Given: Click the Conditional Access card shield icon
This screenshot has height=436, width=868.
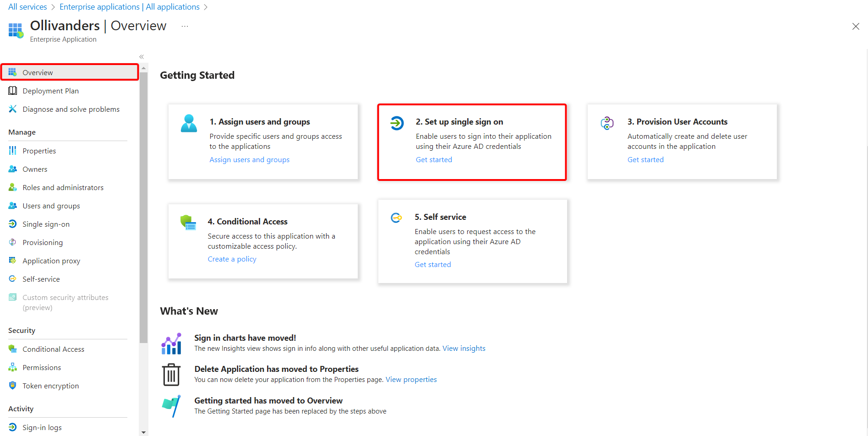Looking at the screenshot, I should pyautogui.click(x=188, y=223).
